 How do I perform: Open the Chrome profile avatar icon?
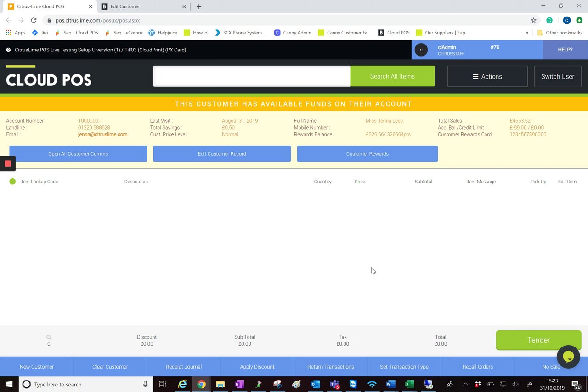(567, 20)
